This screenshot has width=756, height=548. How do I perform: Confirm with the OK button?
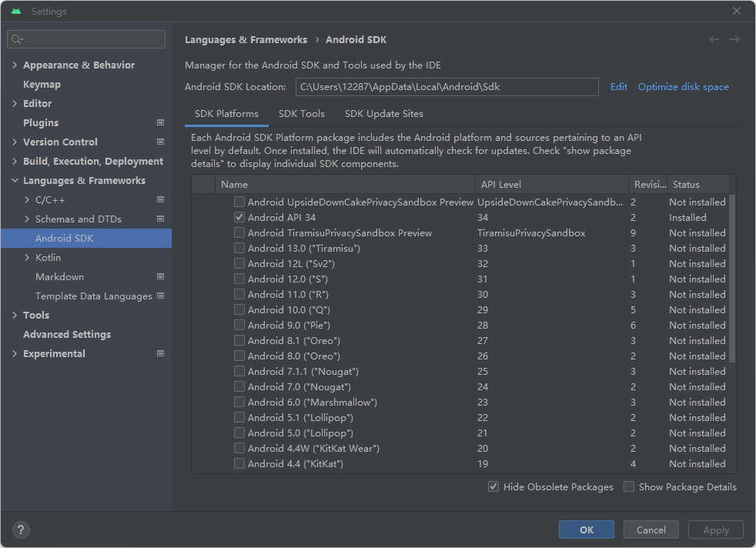point(587,530)
